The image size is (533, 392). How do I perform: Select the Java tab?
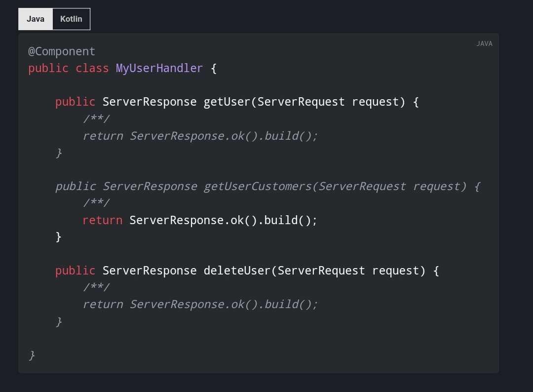click(35, 19)
